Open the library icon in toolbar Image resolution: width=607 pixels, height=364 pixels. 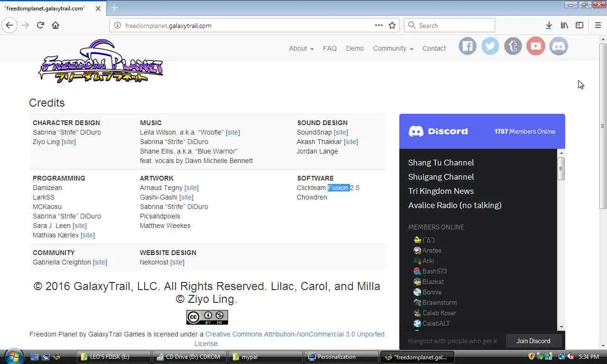pyautogui.click(x=564, y=25)
